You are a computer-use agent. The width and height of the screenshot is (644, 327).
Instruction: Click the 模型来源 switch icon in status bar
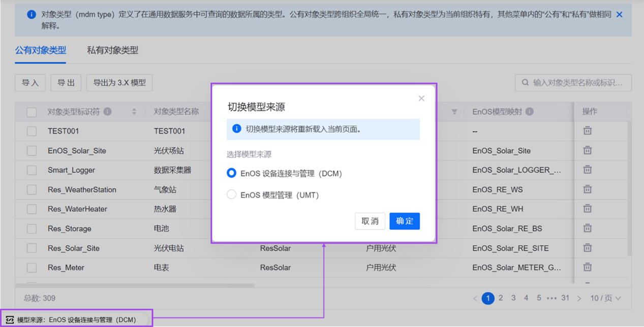coord(9,320)
